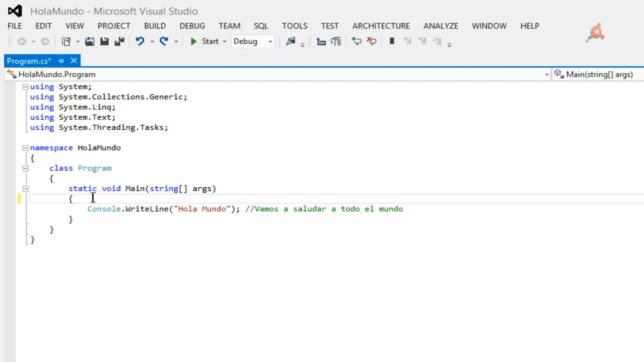The width and height of the screenshot is (644, 362).
Task: Collapse the namespace HolaMundo block
Action: tap(25, 148)
